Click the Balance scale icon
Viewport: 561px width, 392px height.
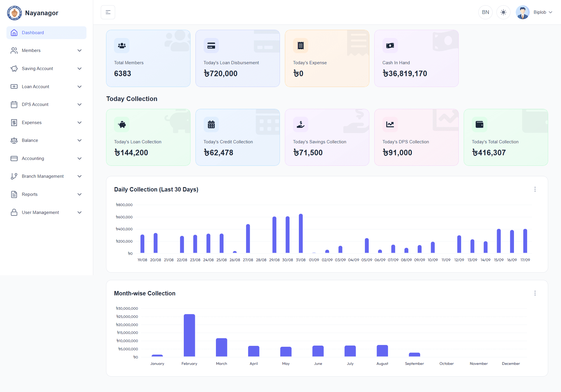pyautogui.click(x=14, y=140)
